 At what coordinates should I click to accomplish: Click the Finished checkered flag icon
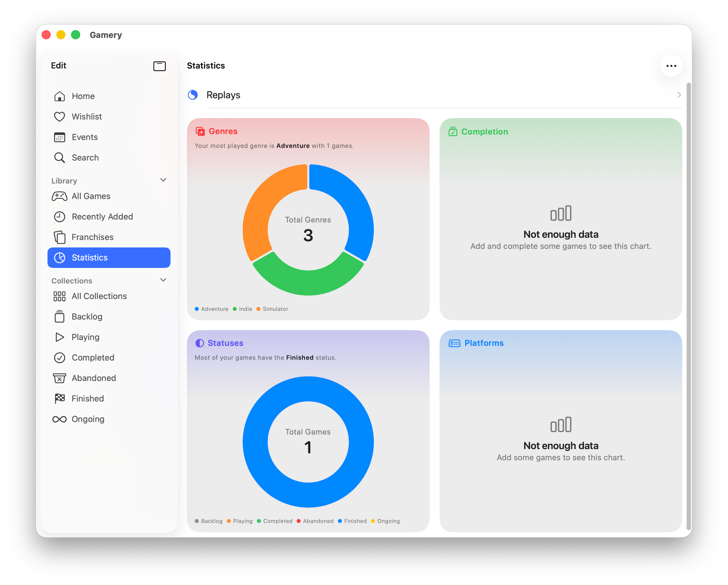(x=59, y=398)
